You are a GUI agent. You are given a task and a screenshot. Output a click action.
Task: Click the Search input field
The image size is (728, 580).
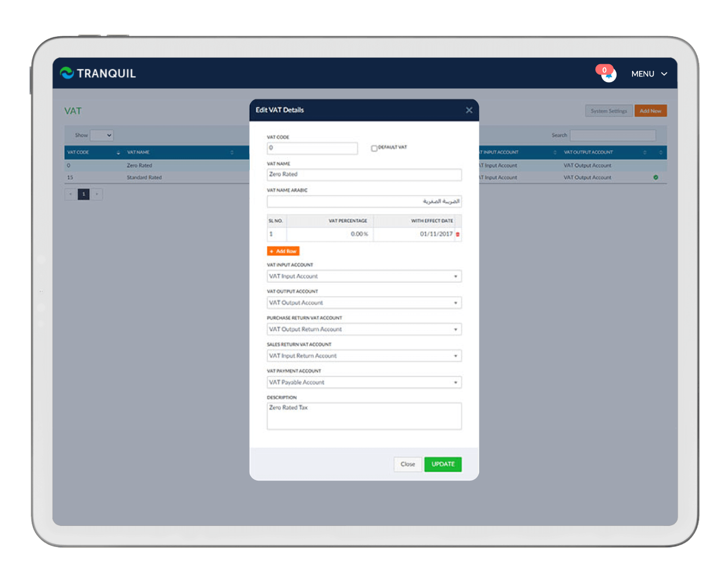click(x=613, y=135)
